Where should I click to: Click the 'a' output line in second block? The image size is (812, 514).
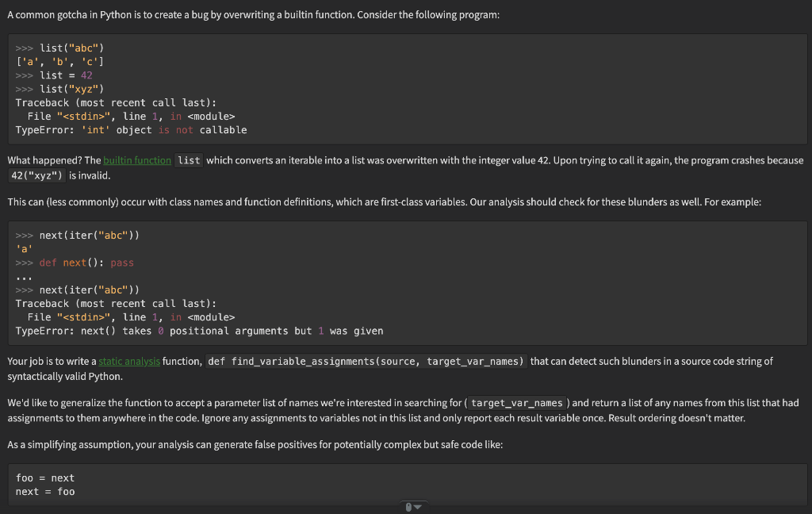pos(24,249)
